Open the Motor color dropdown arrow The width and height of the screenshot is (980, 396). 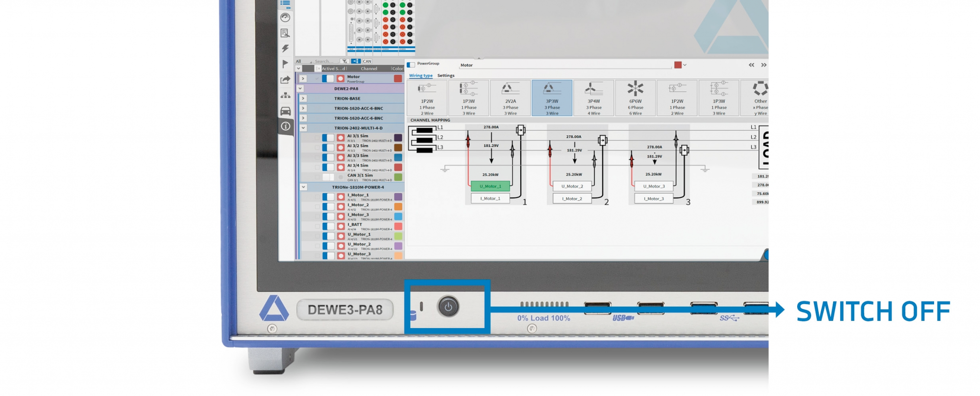coord(685,65)
